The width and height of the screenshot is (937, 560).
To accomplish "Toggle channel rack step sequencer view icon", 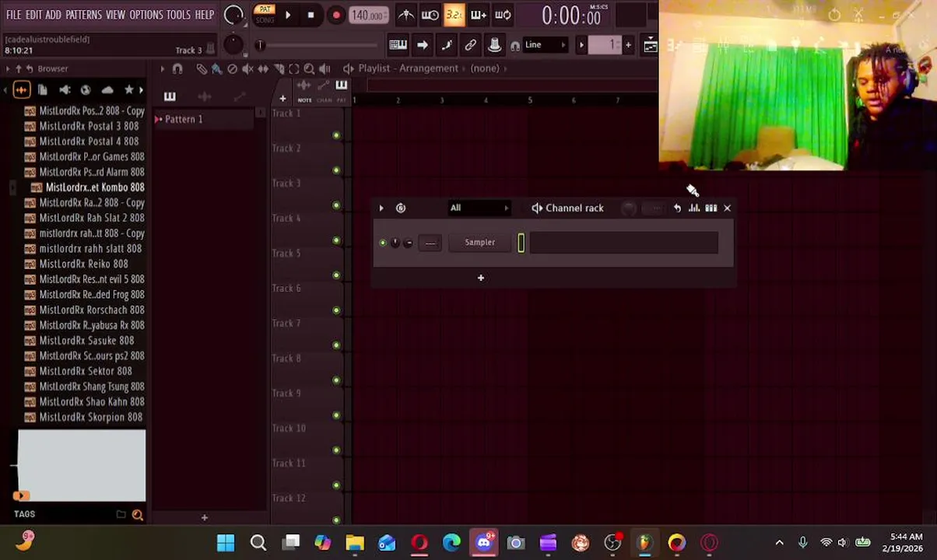I will pos(711,208).
